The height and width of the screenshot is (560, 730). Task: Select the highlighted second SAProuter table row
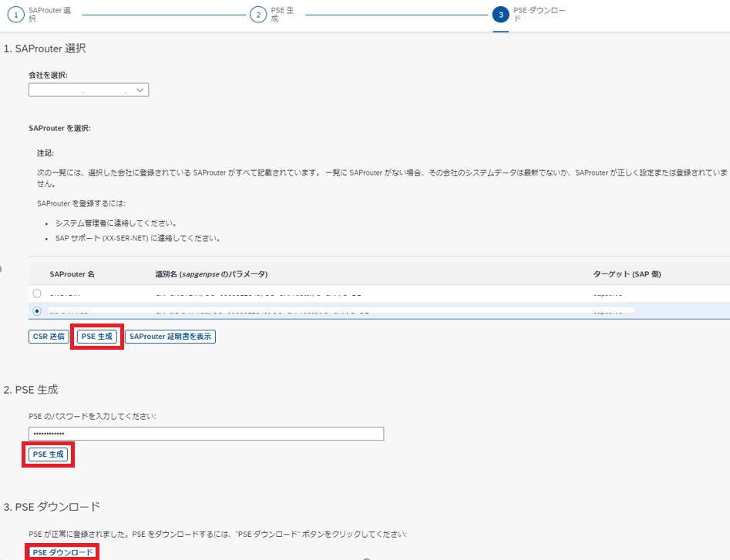coord(308,311)
